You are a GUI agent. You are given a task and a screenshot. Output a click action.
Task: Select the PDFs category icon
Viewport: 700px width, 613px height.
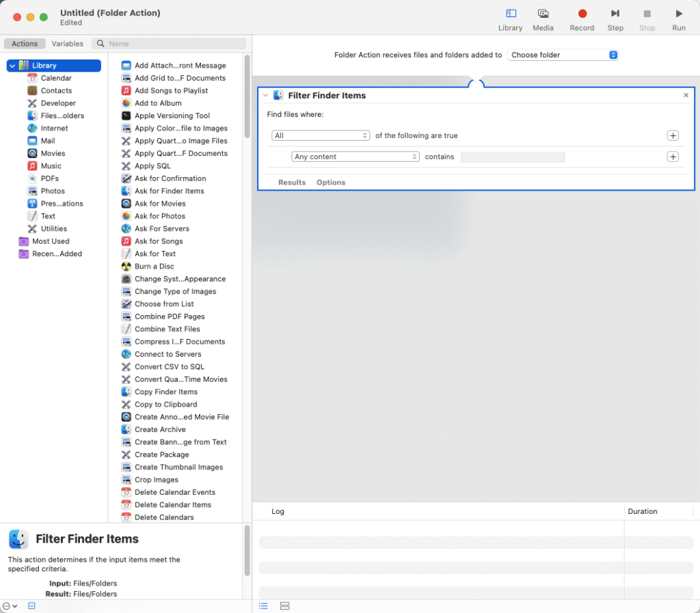pyautogui.click(x=32, y=178)
